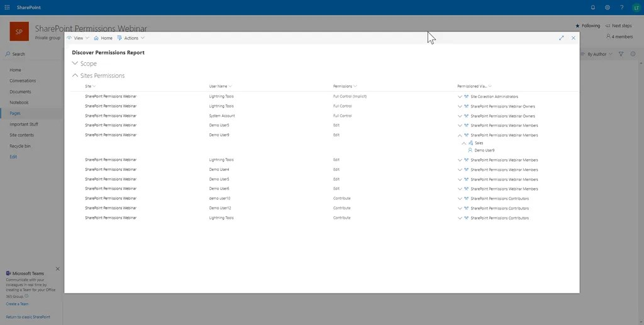Expand the Scope section
Image resolution: width=644 pixels, height=325 pixels.
tap(75, 63)
